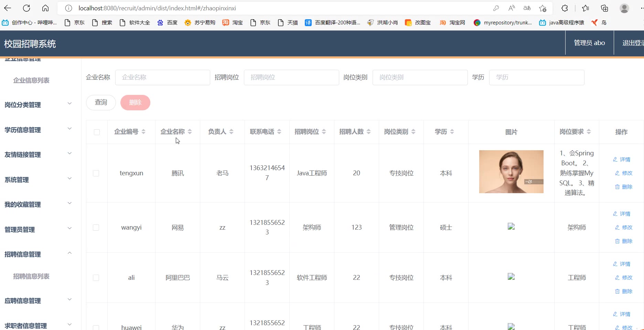Open 详情 for the 腾讯 row

(622, 159)
